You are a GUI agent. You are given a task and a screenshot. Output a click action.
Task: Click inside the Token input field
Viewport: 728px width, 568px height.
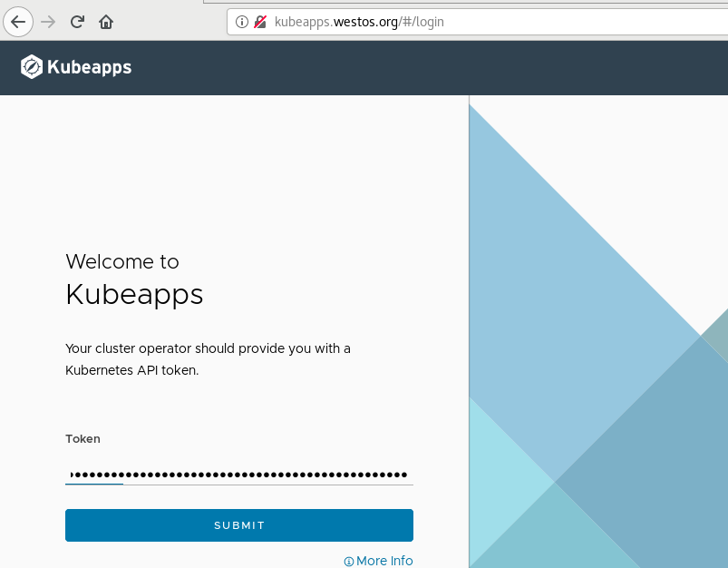point(238,475)
